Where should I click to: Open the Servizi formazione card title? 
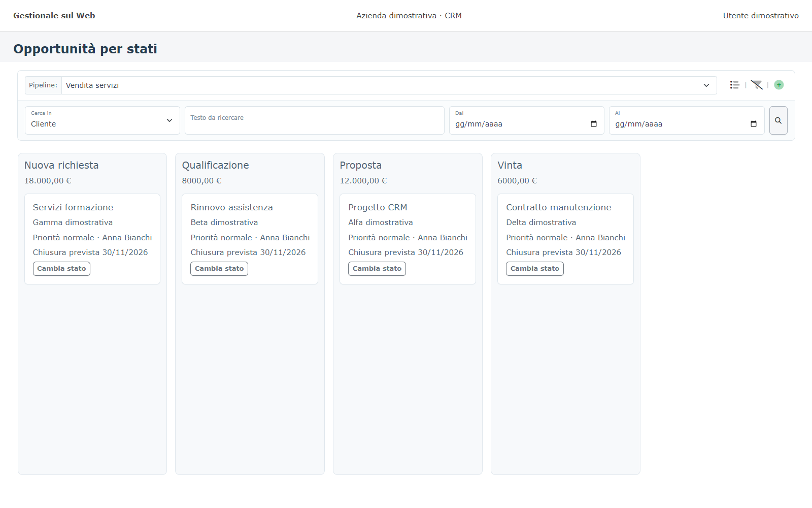(x=73, y=207)
